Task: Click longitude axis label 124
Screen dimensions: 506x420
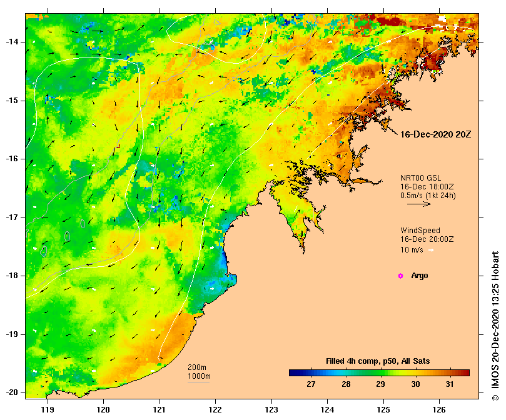Action: click(327, 410)
